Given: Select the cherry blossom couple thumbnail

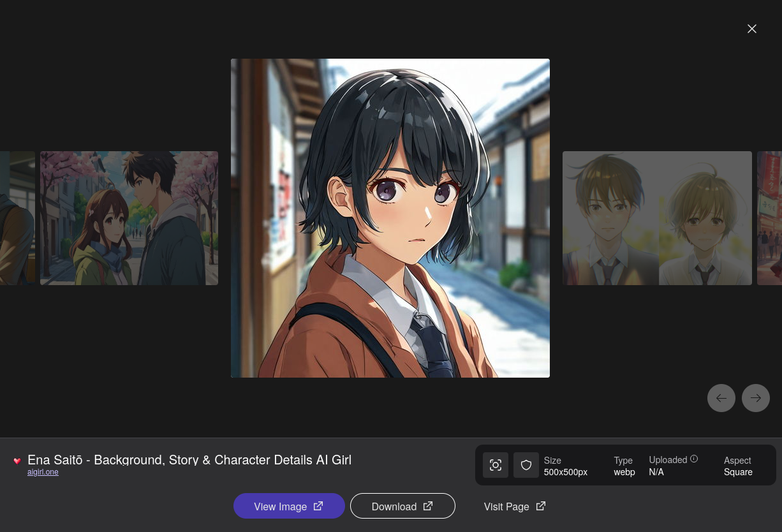Looking at the screenshot, I should coord(129,218).
